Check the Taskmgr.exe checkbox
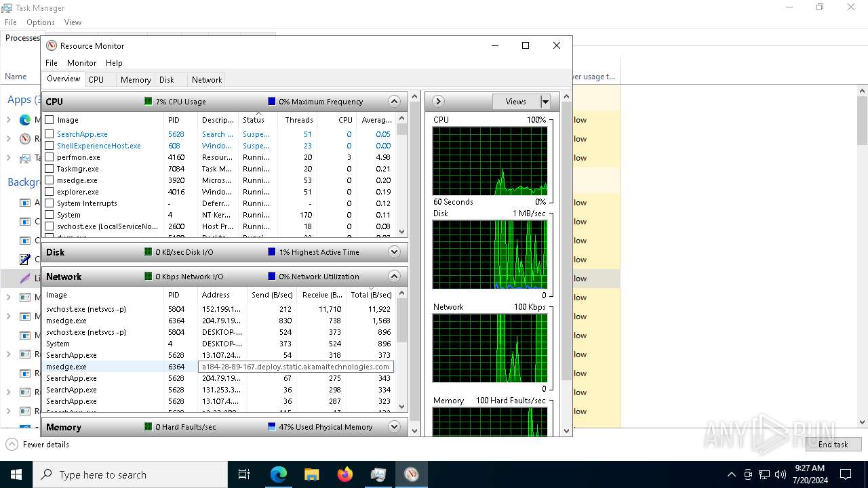868x488 pixels. (49, 169)
